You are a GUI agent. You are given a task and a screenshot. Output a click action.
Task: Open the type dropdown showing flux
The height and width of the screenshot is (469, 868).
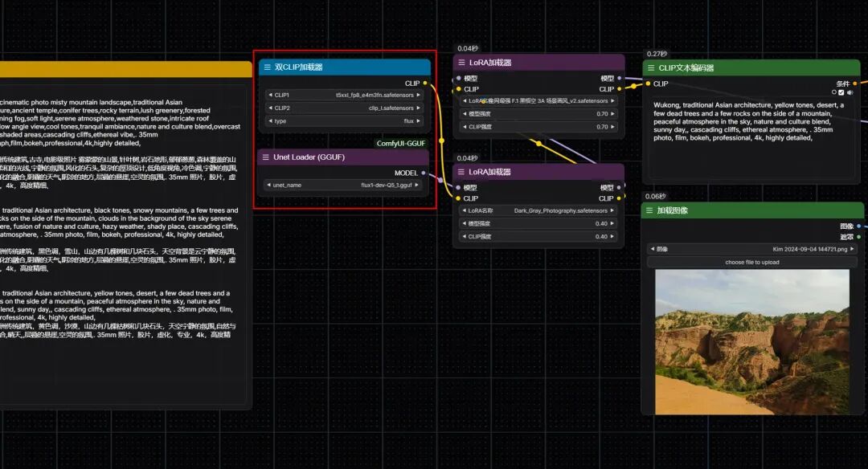point(344,121)
